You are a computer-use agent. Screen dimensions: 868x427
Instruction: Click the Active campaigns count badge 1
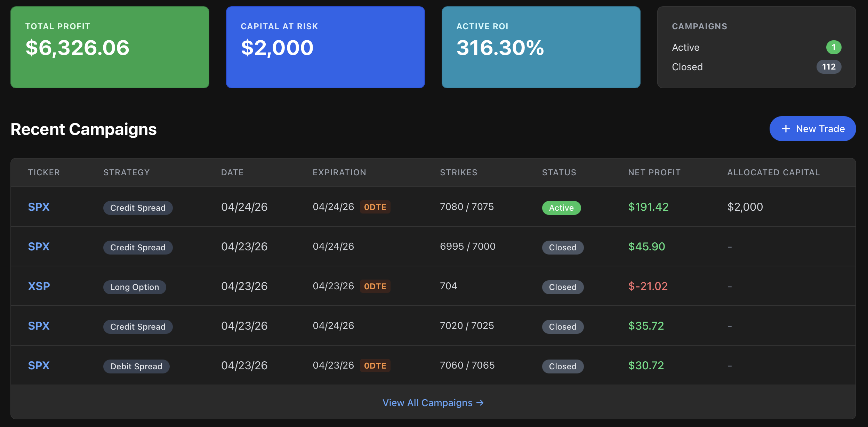(x=834, y=47)
